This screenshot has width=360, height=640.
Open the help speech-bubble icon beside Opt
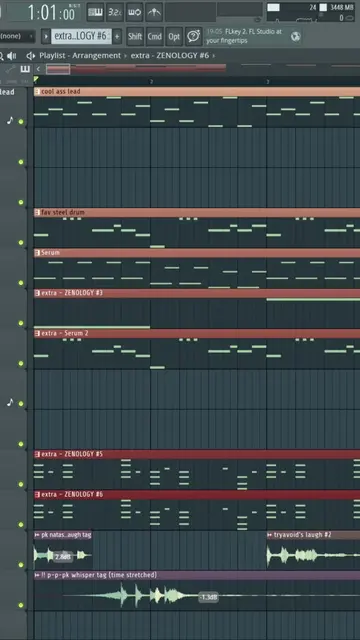[x=193, y=37]
